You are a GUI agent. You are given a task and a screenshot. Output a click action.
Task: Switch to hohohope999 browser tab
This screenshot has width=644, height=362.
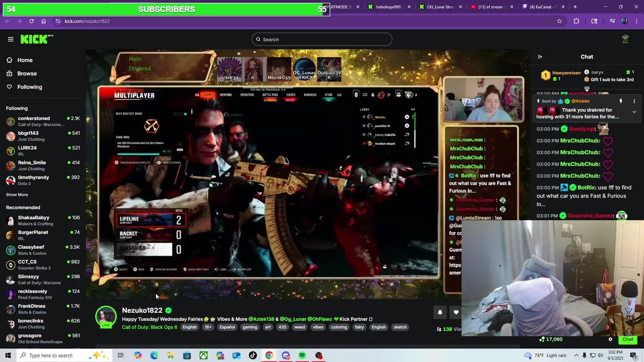click(389, 7)
